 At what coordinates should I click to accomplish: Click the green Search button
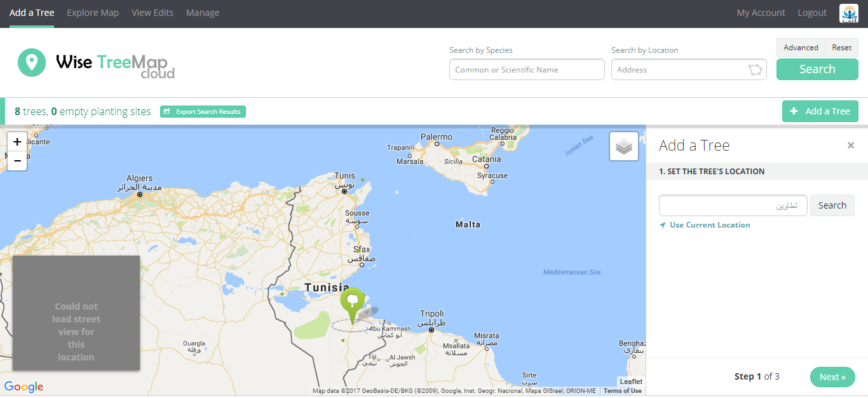point(817,69)
